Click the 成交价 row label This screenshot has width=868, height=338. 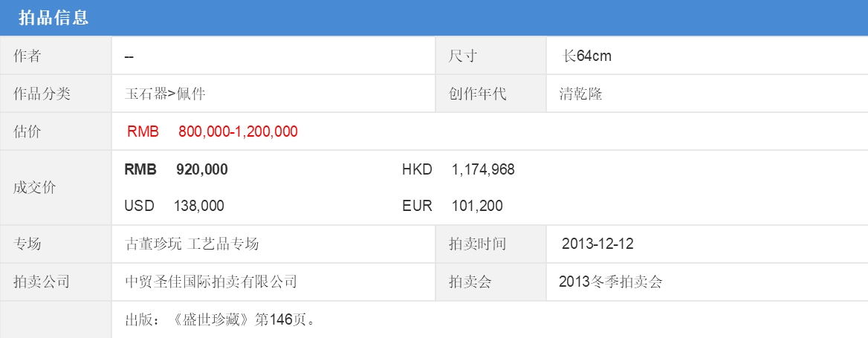(35, 188)
